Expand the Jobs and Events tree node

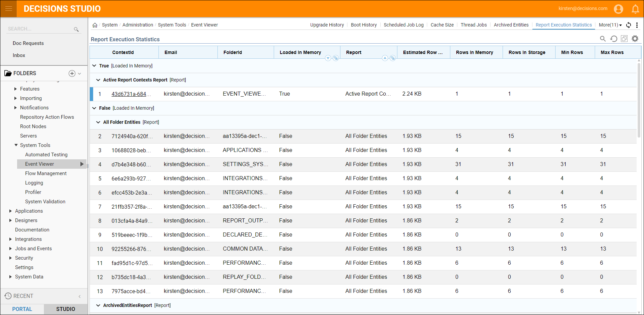click(x=10, y=249)
